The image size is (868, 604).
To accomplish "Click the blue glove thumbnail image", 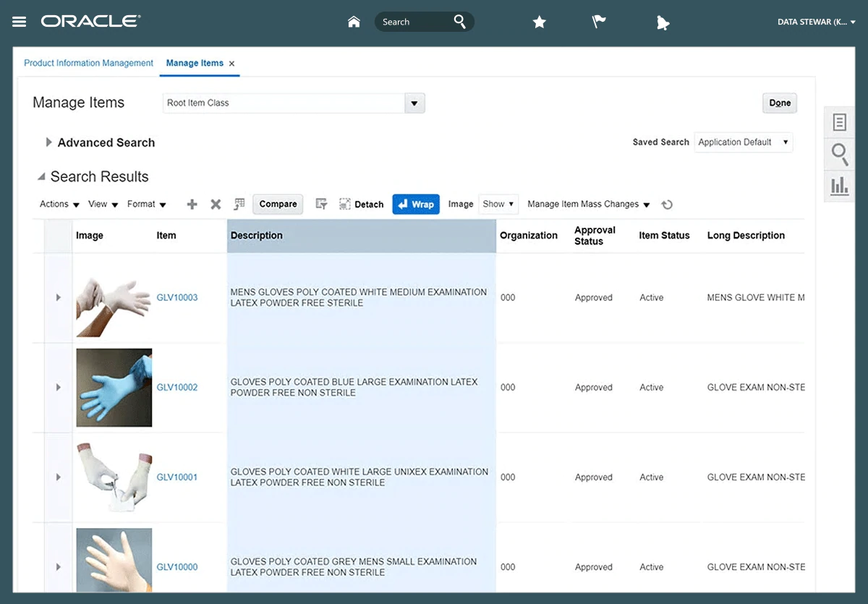I will (114, 388).
